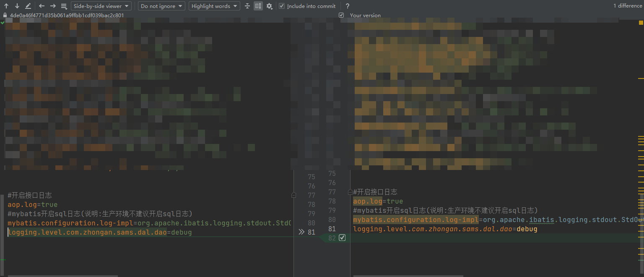644x277 pixels.
Task: Click right pane '#开启接口日志' comment
Action: 375,192
